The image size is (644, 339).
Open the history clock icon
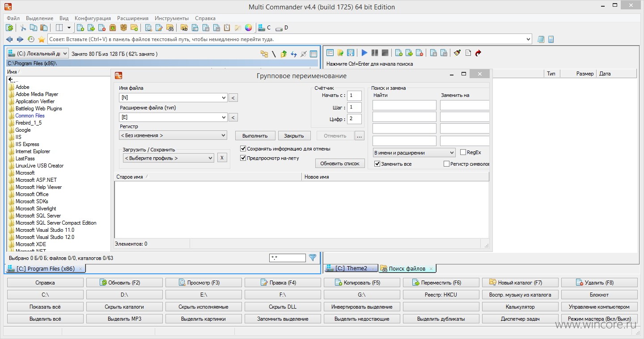coord(31,39)
